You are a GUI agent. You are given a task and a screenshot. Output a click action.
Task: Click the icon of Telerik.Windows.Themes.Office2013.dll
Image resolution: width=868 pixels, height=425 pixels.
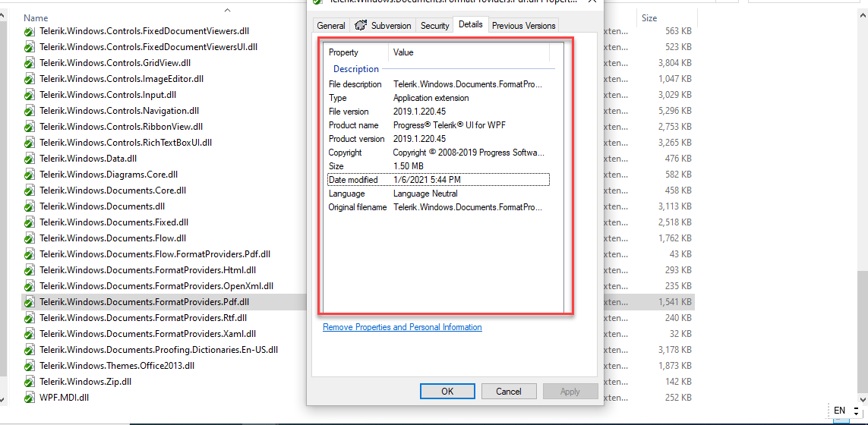[30, 367]
